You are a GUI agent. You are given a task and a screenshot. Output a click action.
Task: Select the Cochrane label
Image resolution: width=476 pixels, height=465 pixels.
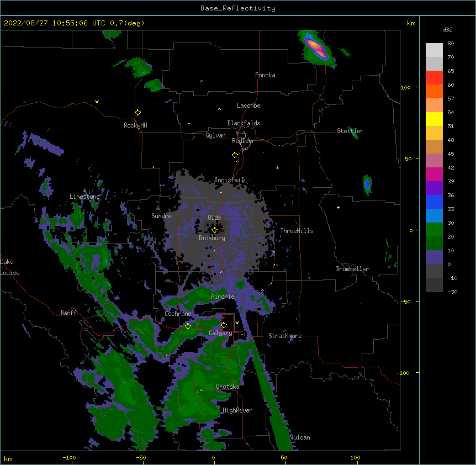coord(178,314)
